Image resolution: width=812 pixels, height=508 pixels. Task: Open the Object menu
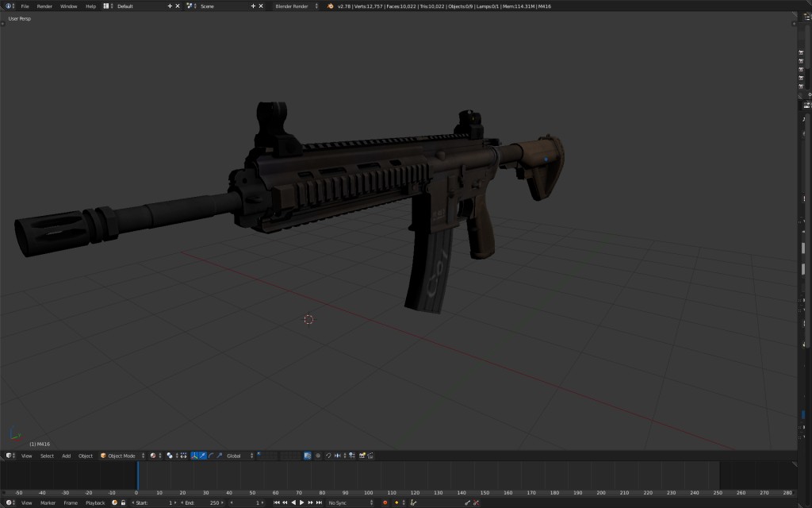[x=85, y=455]
